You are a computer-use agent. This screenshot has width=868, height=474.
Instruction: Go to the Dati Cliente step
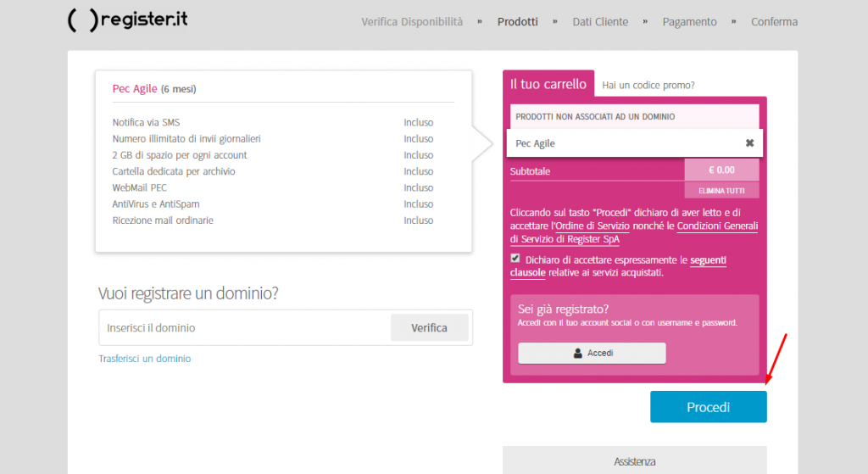tap(601, 22)
